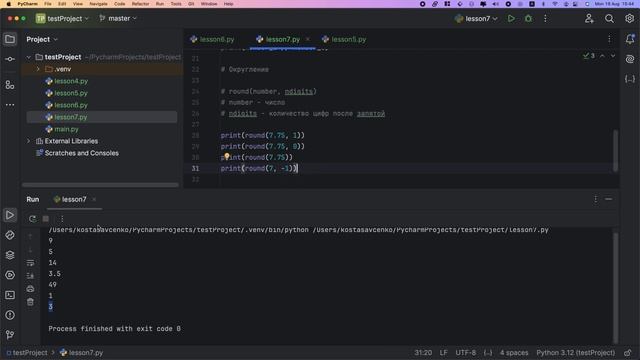Open lesson7 run configuration dropdown
This screenshot has height=360, width=640.
pos(476,19)
